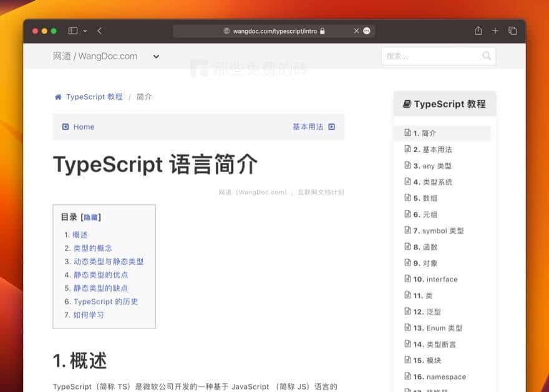Open the Safari sidebar via its toolbar icon
The width and height of the screenshot is (549, 392).
click(72, 30)
